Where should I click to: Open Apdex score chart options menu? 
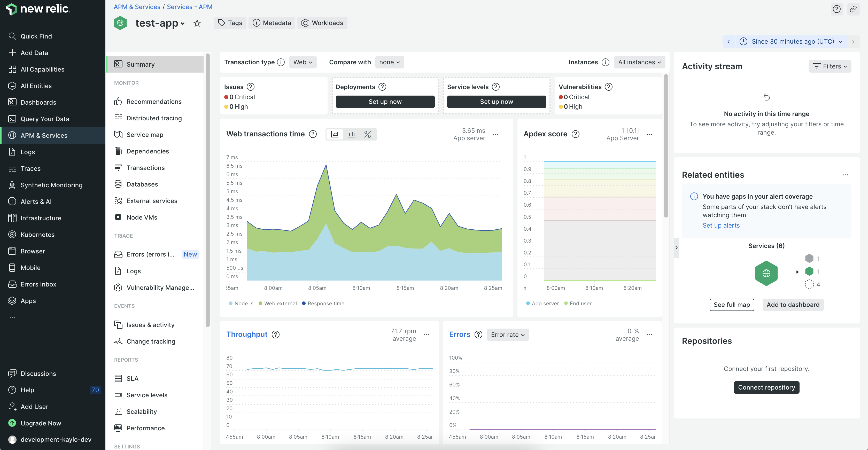click(650, 134)
